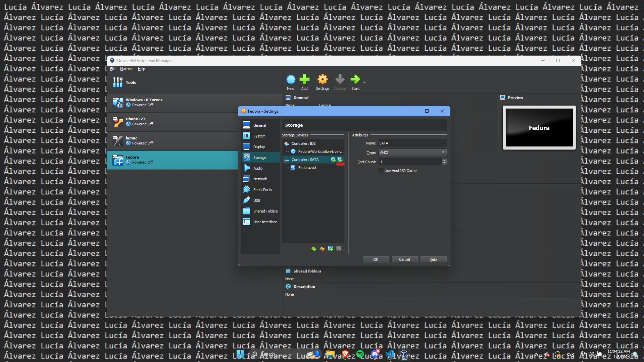Viewport: 644px width, 362px height.
Task: Create a new virtual machine
Action: click(x=291, y=81)
